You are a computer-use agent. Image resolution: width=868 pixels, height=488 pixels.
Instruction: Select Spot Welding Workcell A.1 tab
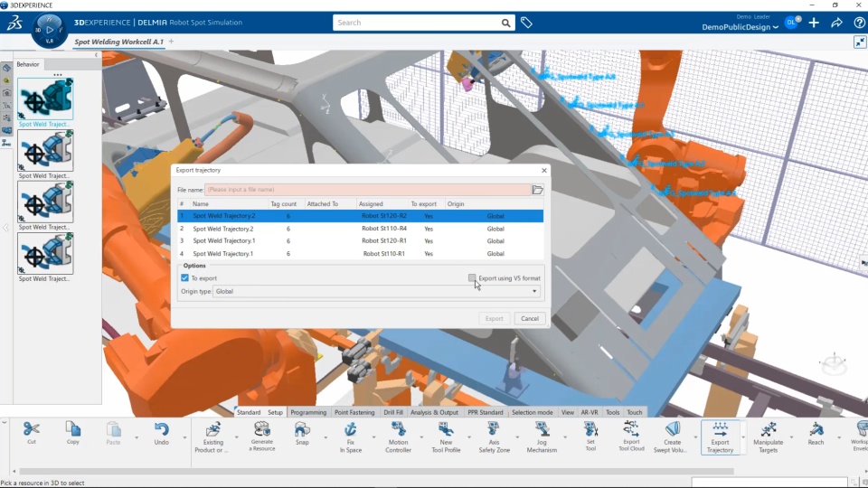[x=119, y=42]
